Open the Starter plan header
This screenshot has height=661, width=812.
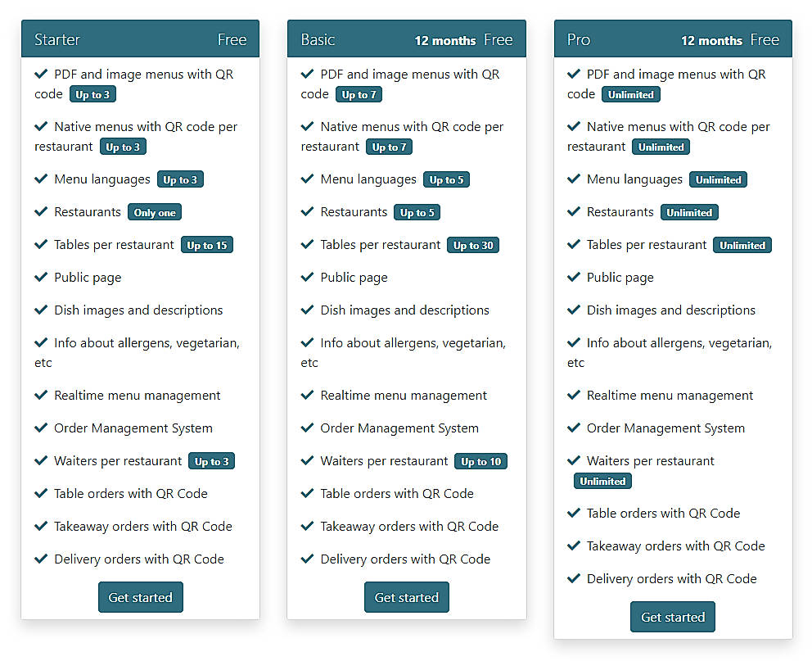pyautogui.click(x=140, y=38)
